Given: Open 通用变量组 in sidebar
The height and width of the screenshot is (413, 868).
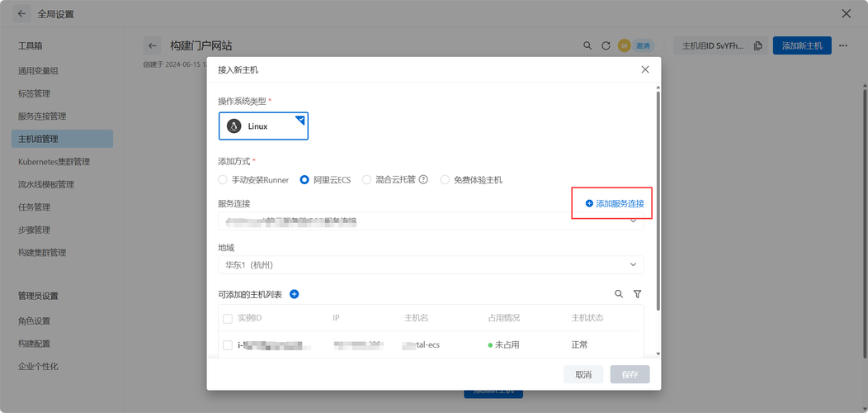Looking at the screenshot, I should coord(38,70).
